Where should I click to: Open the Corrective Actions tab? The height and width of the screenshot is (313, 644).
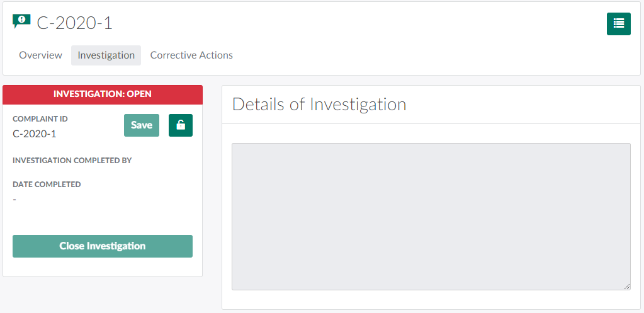[x=191, y=55]
